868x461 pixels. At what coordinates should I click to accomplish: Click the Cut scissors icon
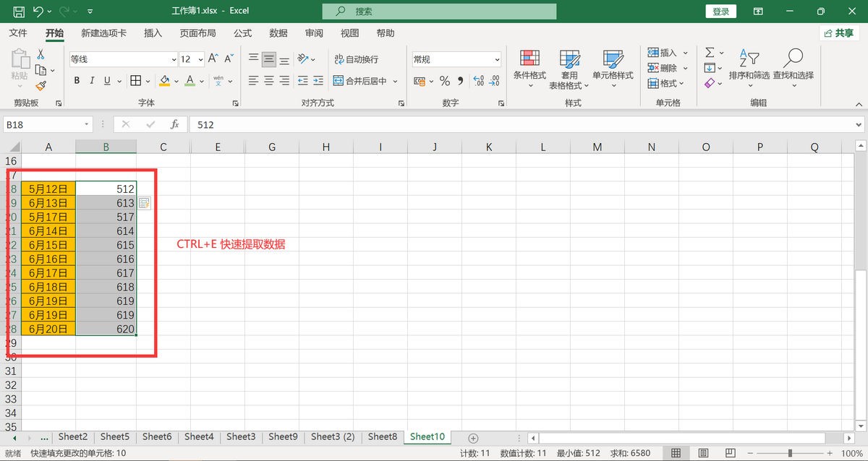pyautogui.click(x=41, y=54)
